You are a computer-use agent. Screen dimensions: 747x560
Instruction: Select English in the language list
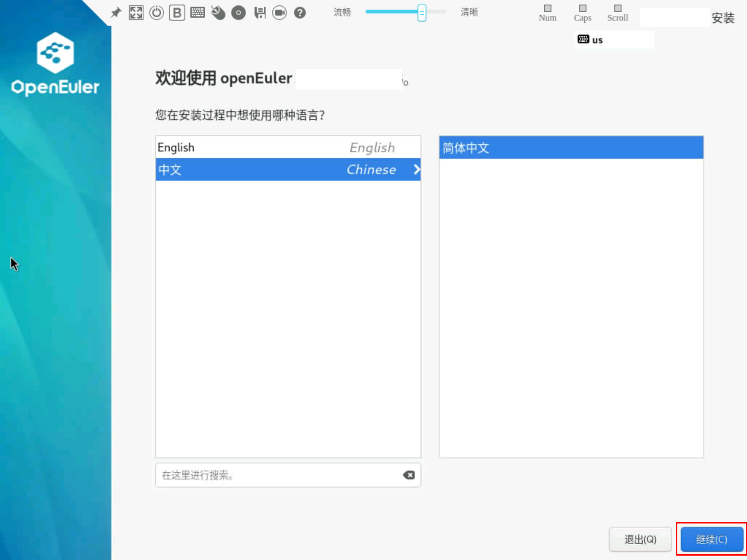[288, 147]
